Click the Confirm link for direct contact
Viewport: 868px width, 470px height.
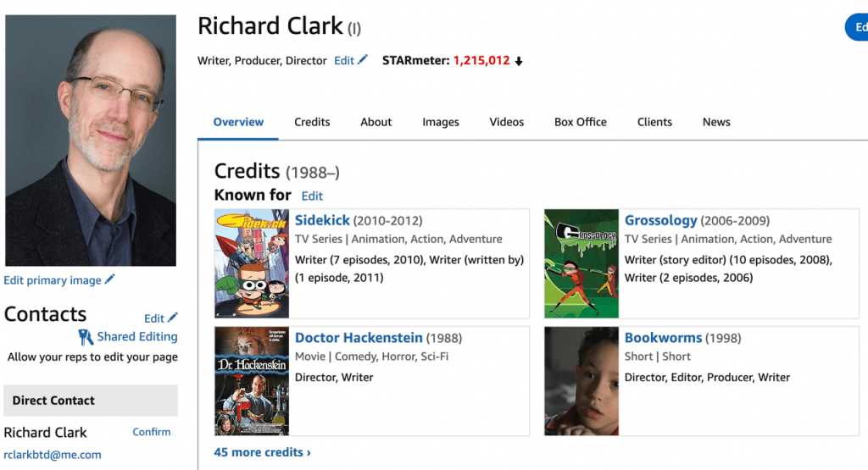tap(152, 432)
